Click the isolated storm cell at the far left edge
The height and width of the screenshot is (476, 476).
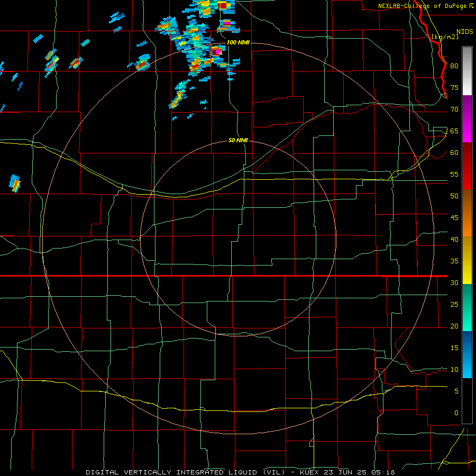click(x=15, y=184)
